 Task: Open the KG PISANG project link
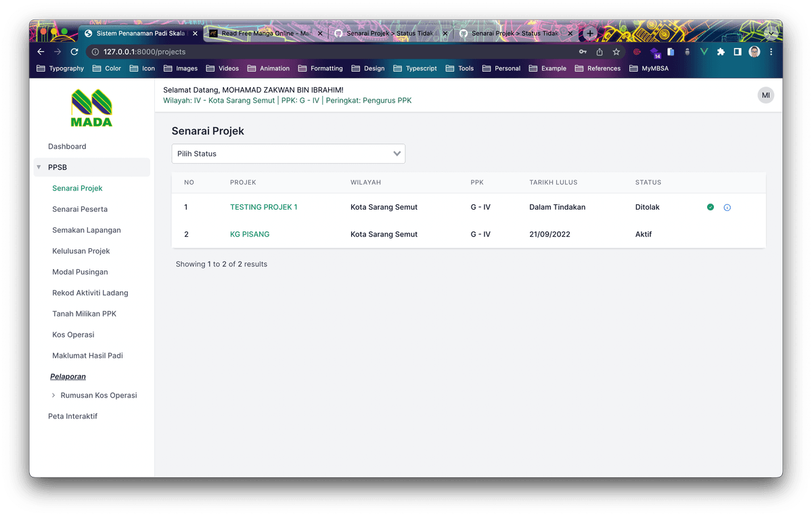250,234
